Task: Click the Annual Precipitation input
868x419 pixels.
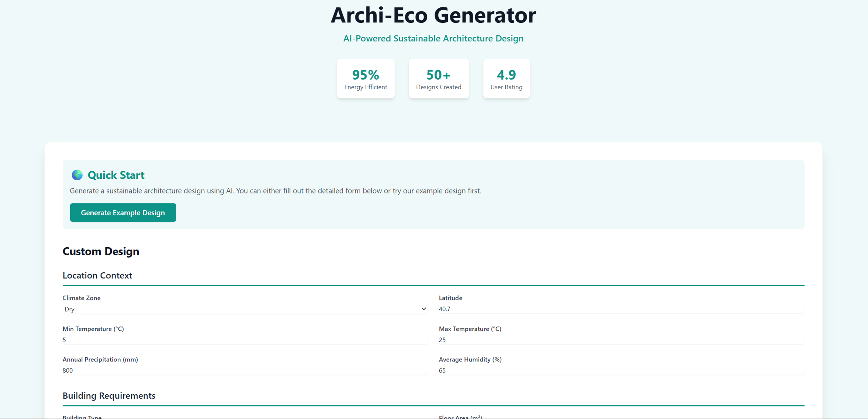Action: point(245,370)
